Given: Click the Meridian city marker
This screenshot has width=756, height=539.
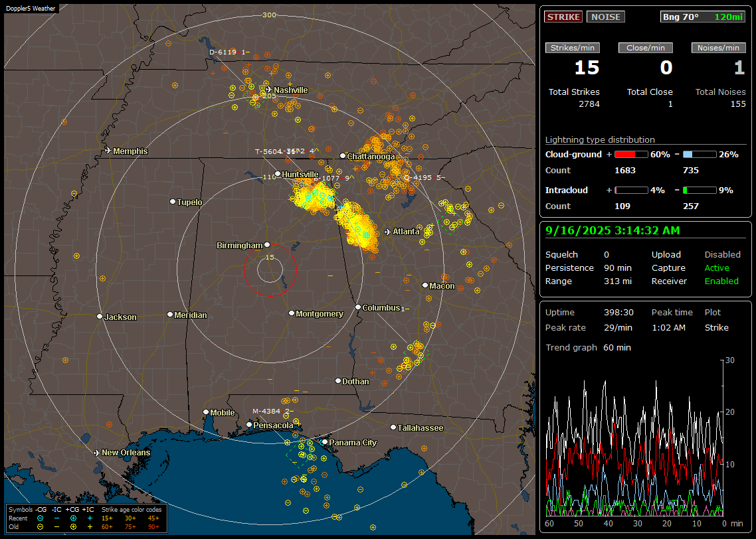Looking at the screenshot, I should (169, 315).
